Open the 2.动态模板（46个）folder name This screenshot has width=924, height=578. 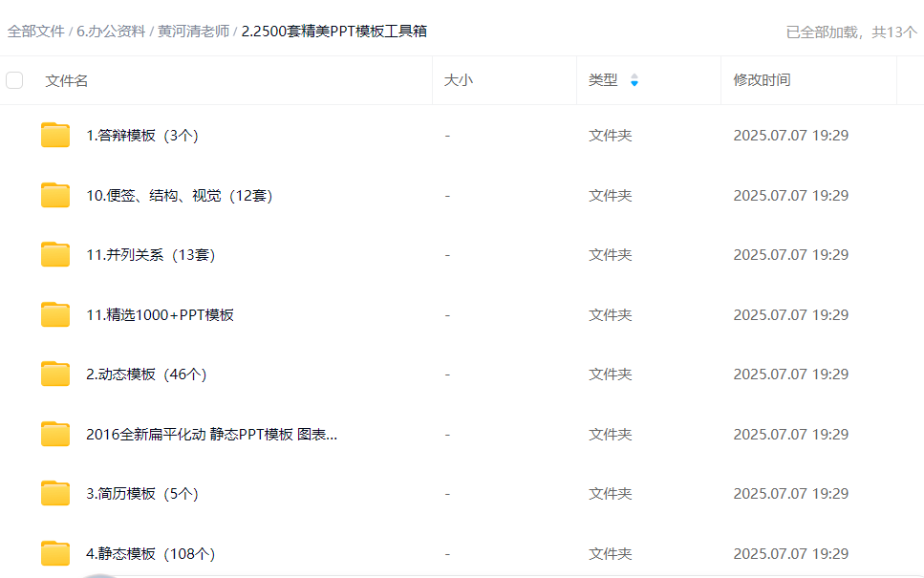tap(146, 375)
